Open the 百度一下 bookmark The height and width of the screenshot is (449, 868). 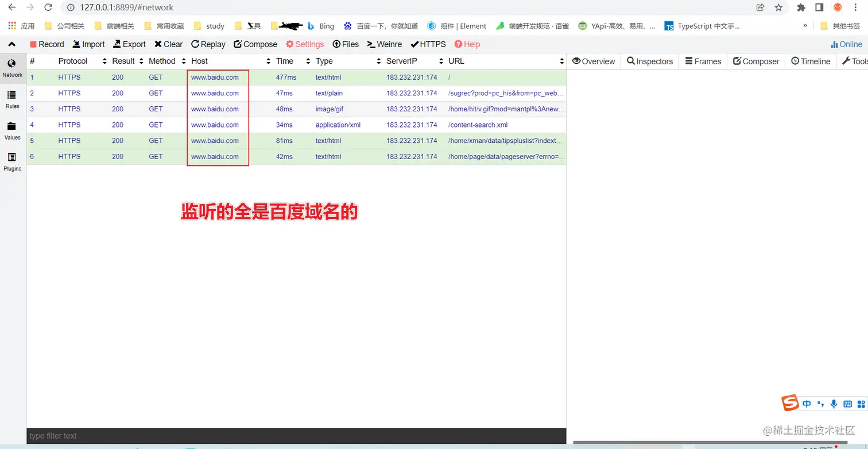381,26
